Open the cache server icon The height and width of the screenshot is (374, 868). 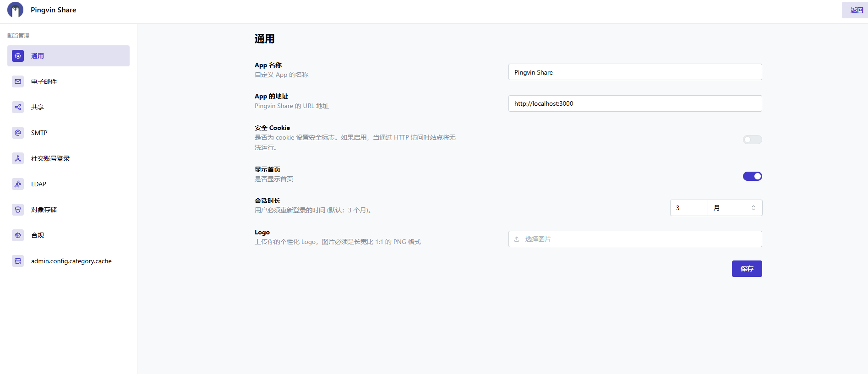tap(18, 261)
